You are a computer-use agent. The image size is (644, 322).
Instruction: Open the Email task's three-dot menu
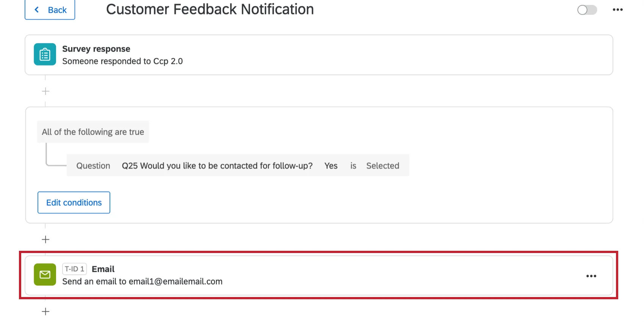pos(591,276)
